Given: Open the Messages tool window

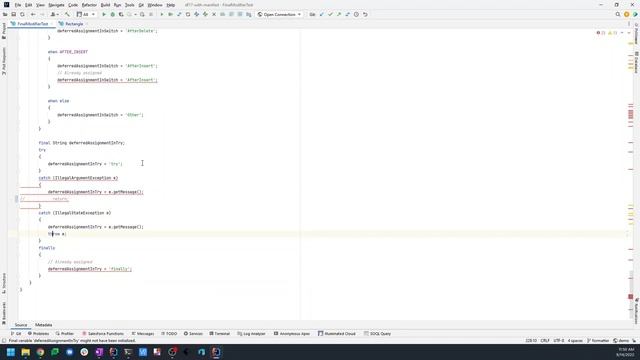Looking at the screenshot, I should (x=142, y=333).
